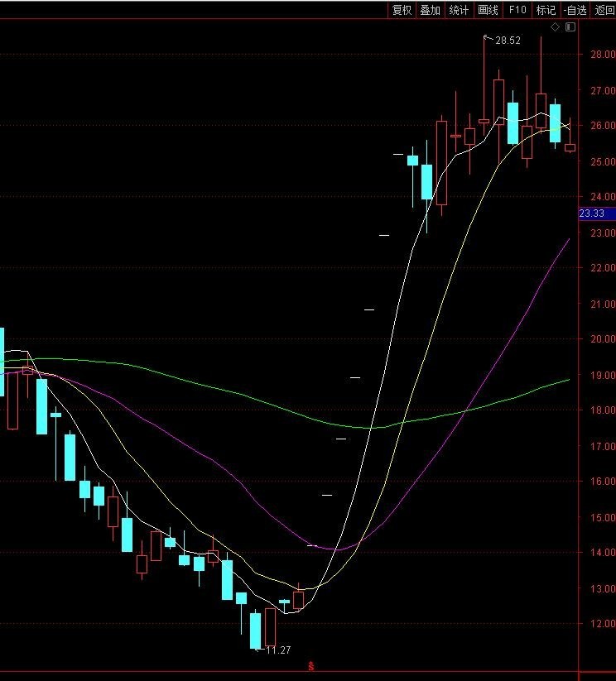Click the 返回 back button

pos(604,10)
